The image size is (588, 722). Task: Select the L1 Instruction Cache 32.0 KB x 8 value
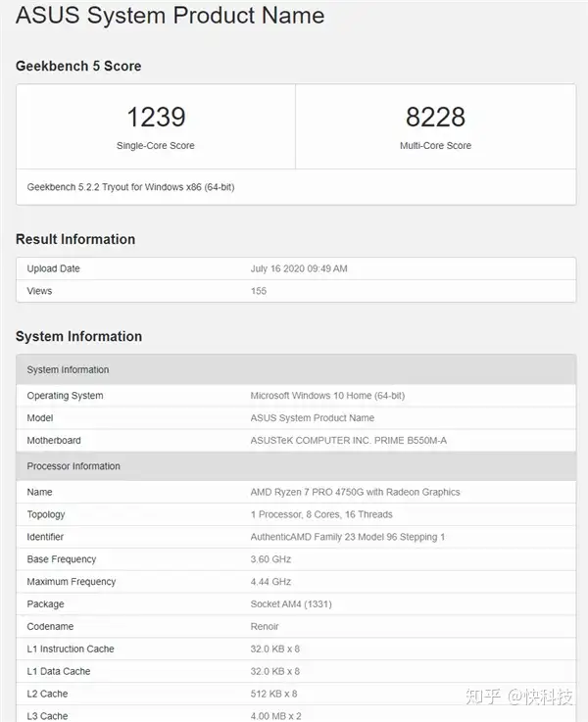[275, 650]
